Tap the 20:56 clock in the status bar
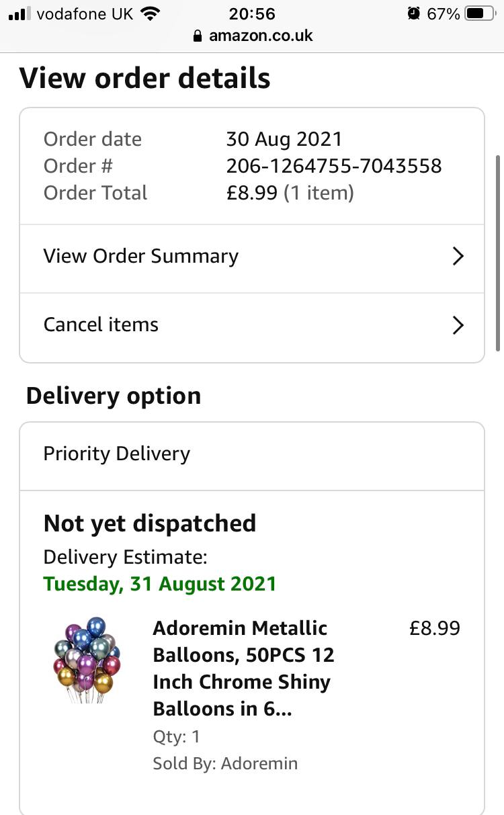Screen dimensions: 504x815 (x=252, y=13)
